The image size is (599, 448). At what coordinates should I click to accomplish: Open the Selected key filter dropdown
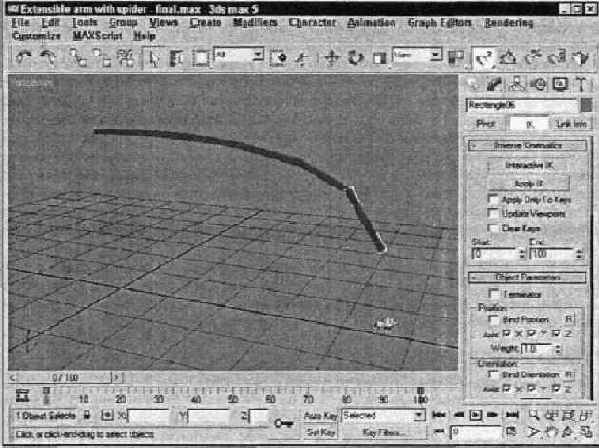click(383, 415)
